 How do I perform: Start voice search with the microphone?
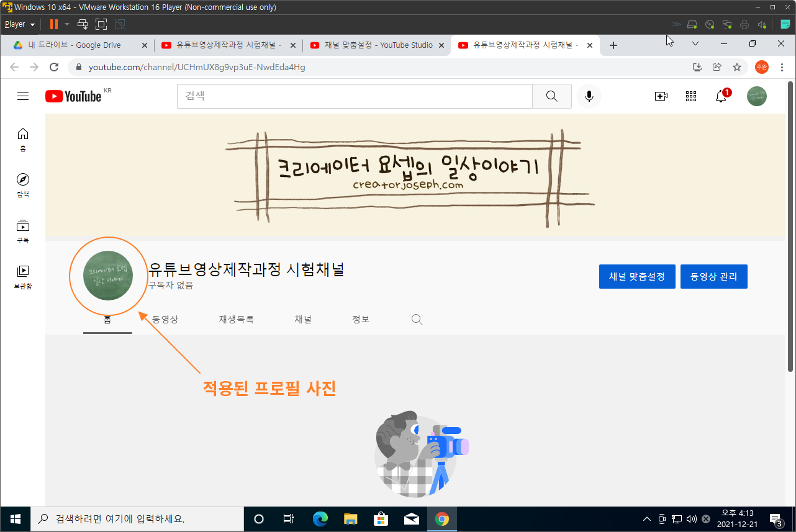click(589, 96)
